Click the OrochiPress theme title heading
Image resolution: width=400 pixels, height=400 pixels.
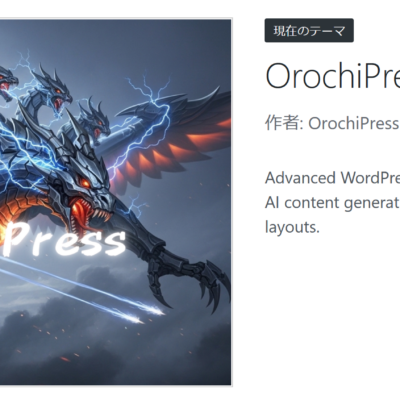pyautogui.click(x=332, y=76)
